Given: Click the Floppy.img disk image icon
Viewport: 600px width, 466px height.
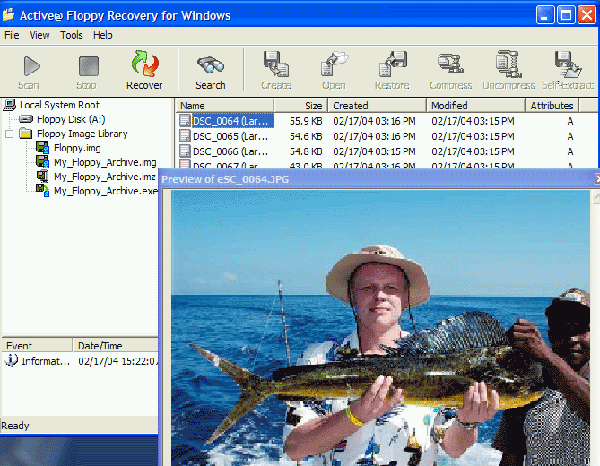Looking at the screenshot, I should click(42, 147).
